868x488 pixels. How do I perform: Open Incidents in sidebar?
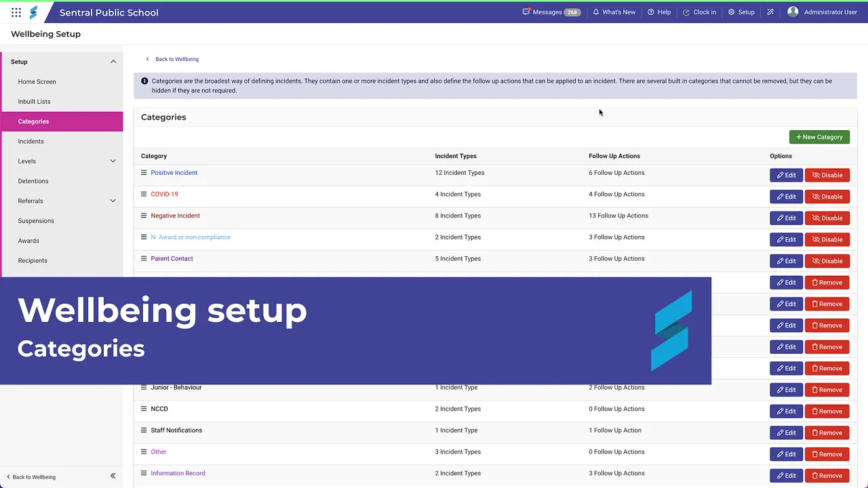tap(31, 142)
